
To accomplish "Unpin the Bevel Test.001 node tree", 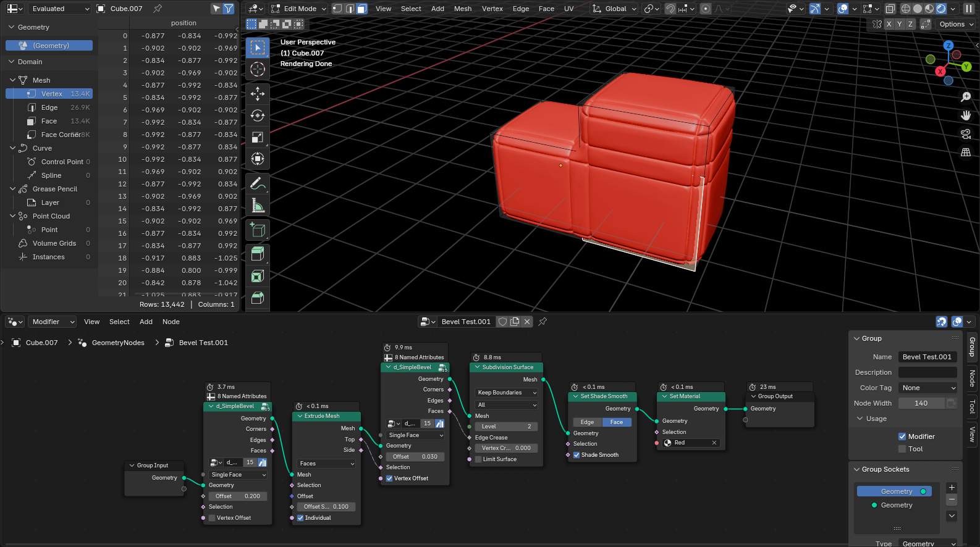I will [x=543, y=322].
